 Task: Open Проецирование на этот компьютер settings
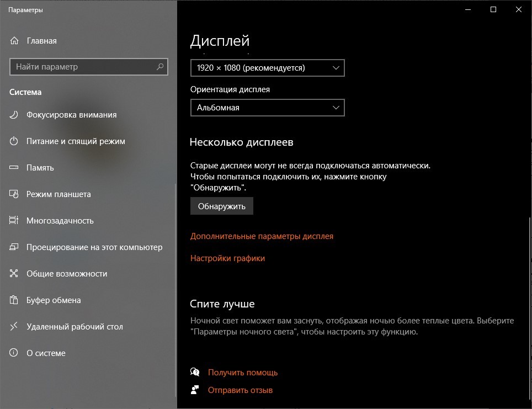(x=94, y=247)
